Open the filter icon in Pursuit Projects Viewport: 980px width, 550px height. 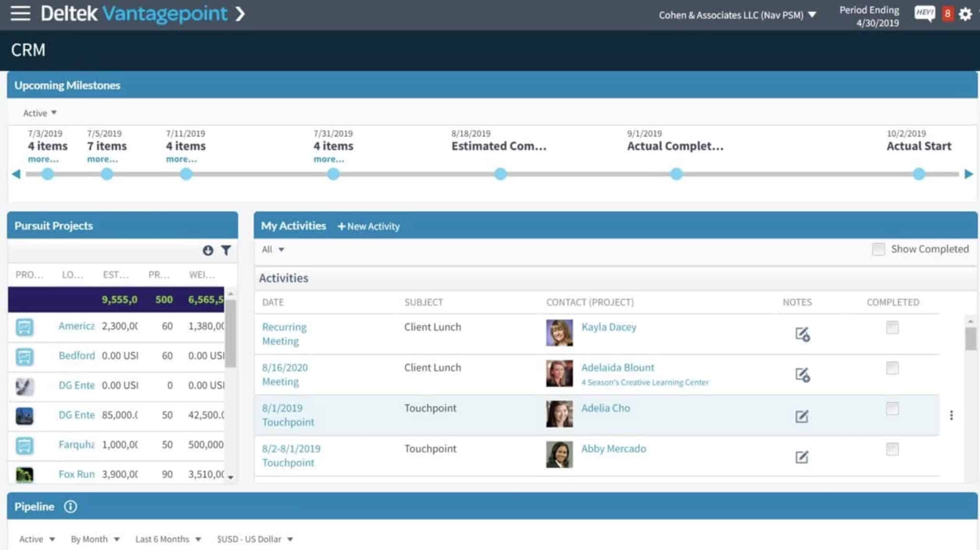pos(226,250)
